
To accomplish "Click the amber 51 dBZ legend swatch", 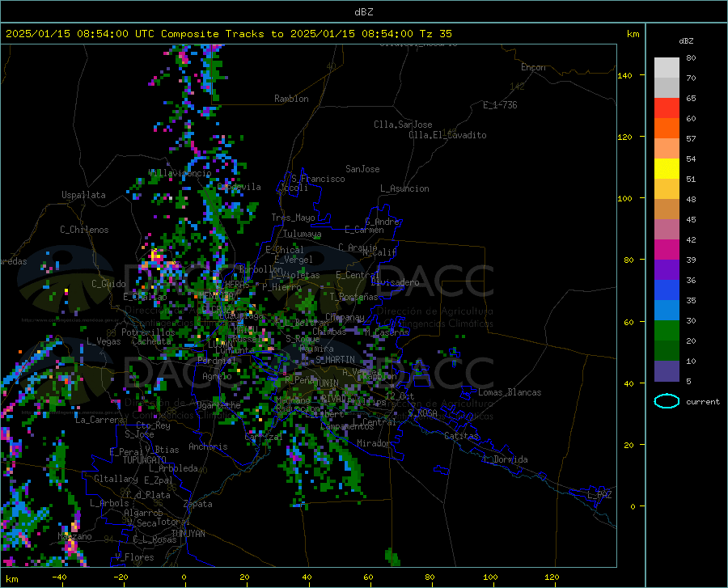I will (667, 189).
